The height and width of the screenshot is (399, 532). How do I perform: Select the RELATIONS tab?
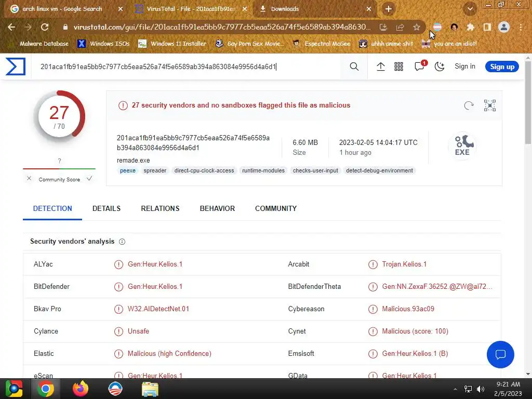[160, 209]
